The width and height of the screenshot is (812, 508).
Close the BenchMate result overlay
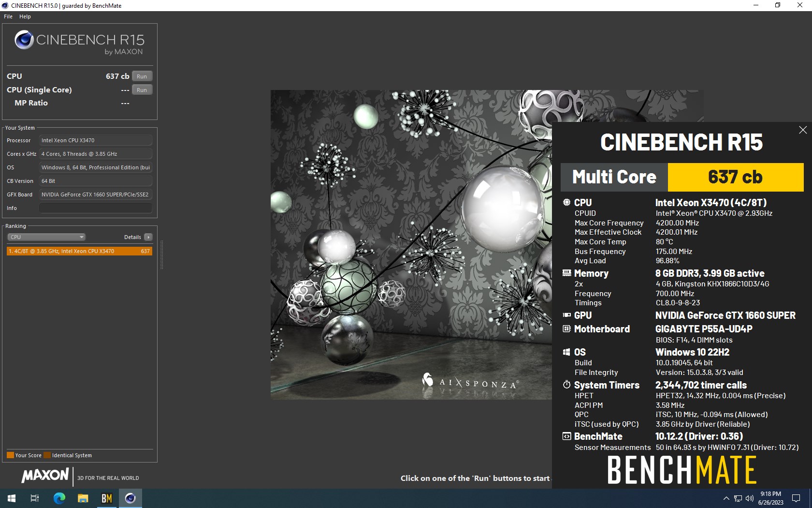(x=803, y=130)
